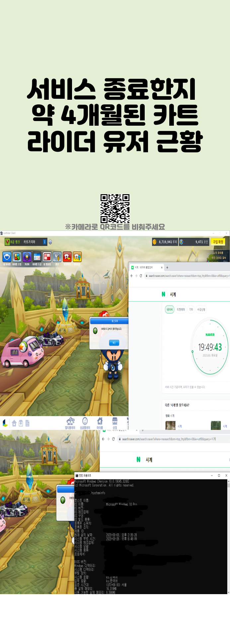The height and width of the screenshot is (644, 230).
Task: Click the gold 루찌 coin icon in the top bar
Action: point(154,242)
